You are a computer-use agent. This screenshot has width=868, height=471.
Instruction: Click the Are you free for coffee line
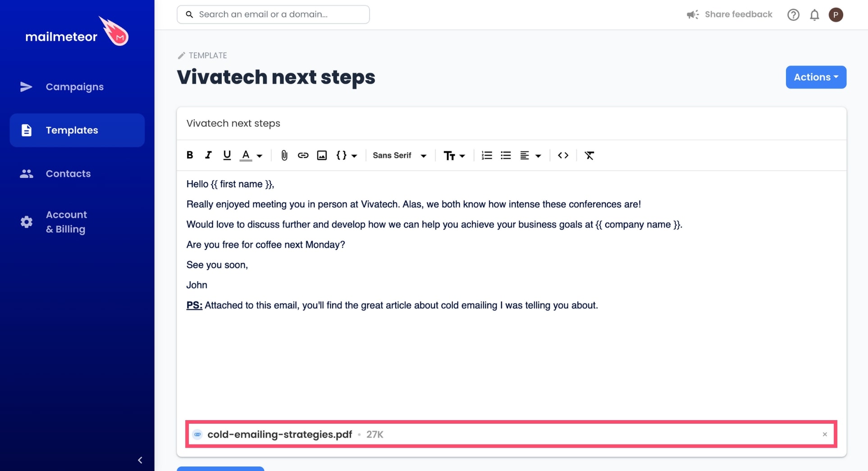(x=265, y=245)
